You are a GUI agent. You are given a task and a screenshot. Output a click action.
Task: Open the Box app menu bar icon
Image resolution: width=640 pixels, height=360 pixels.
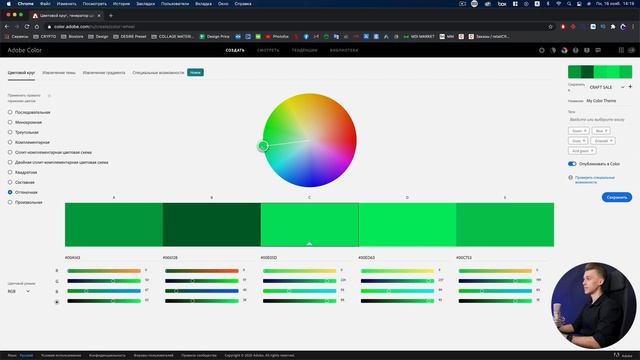click(502, 4)
